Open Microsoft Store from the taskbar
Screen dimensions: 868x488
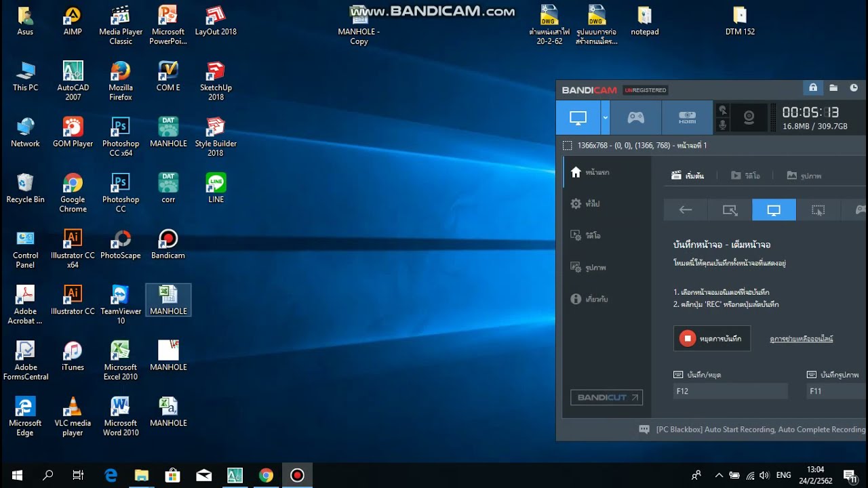[172, 475]
